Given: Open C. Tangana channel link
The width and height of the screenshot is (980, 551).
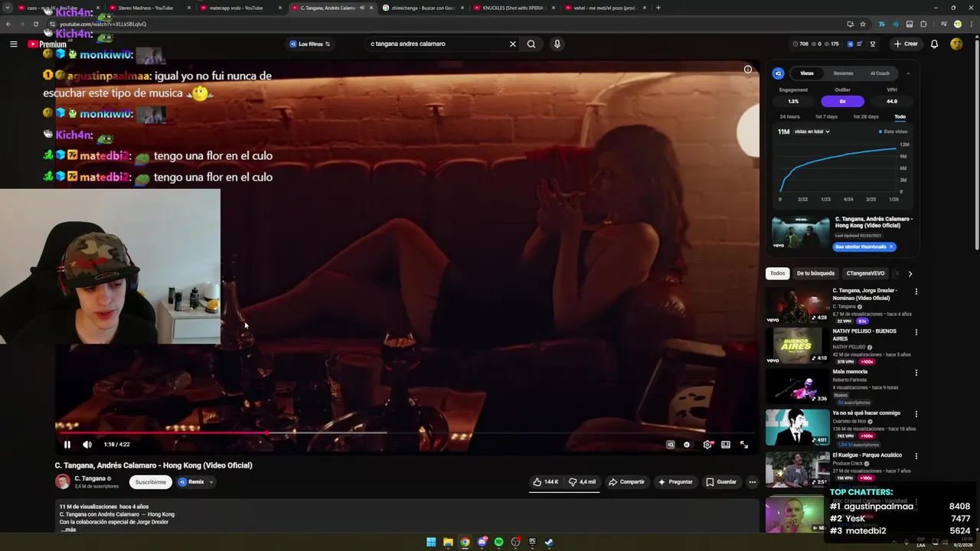Looking at the screenshot, I should 90,478.
